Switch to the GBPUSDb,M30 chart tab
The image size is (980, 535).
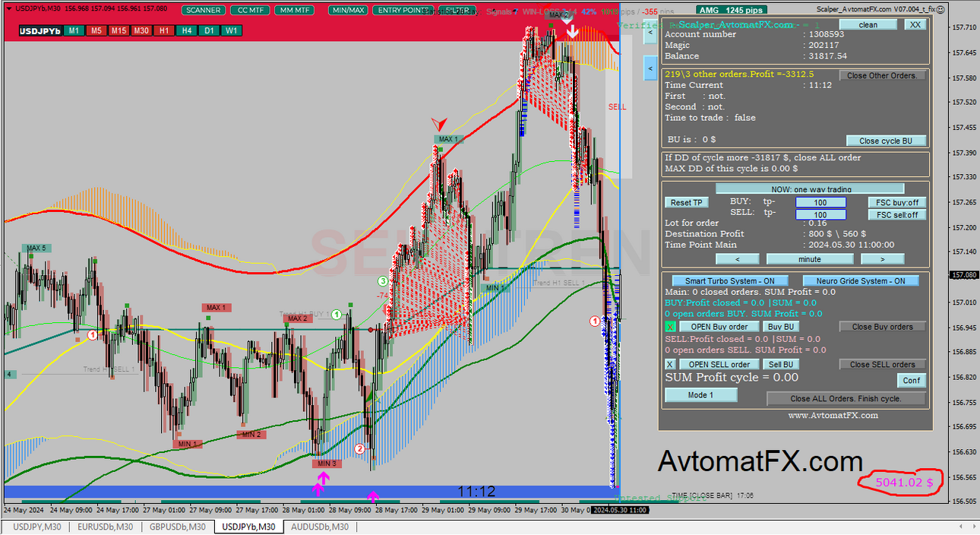point(178,527)
